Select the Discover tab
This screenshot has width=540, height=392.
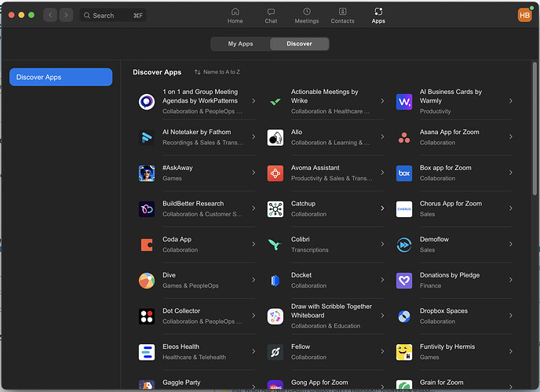pyautogui.click(x=299, y=44)
